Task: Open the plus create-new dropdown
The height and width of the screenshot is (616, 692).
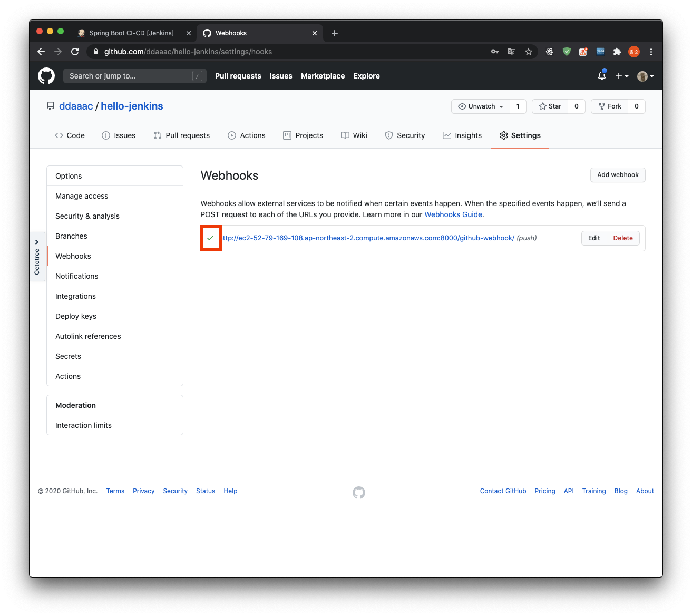Action: (622, 76)
